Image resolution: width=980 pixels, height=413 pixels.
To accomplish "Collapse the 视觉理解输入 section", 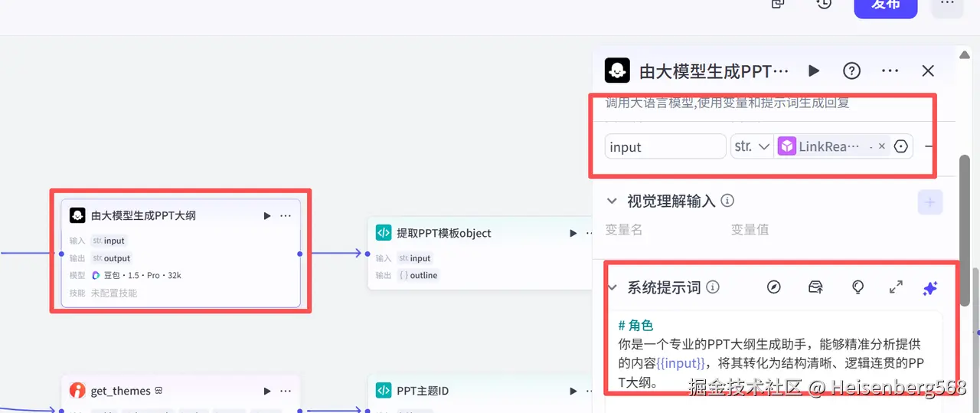I will click(x=612, y=201).
